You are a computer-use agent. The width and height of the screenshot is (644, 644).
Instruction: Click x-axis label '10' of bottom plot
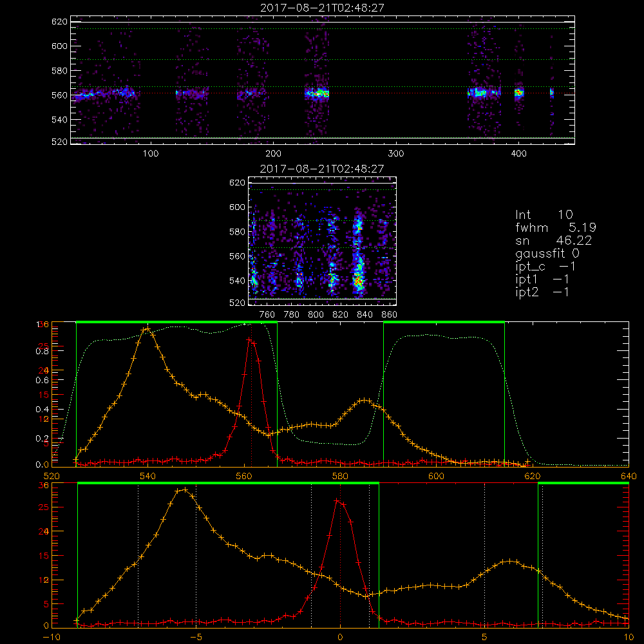click(629, 638)
